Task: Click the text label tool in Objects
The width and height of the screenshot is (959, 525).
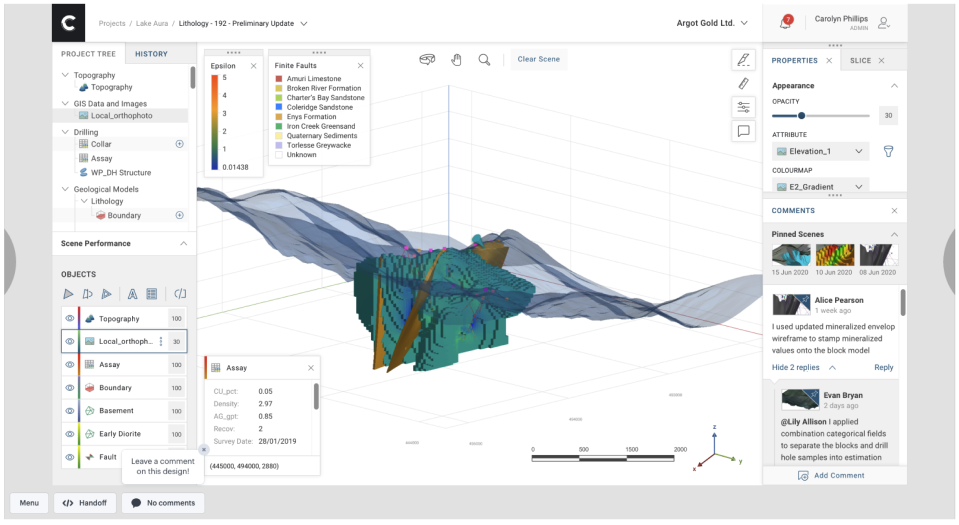Action: 132,294
